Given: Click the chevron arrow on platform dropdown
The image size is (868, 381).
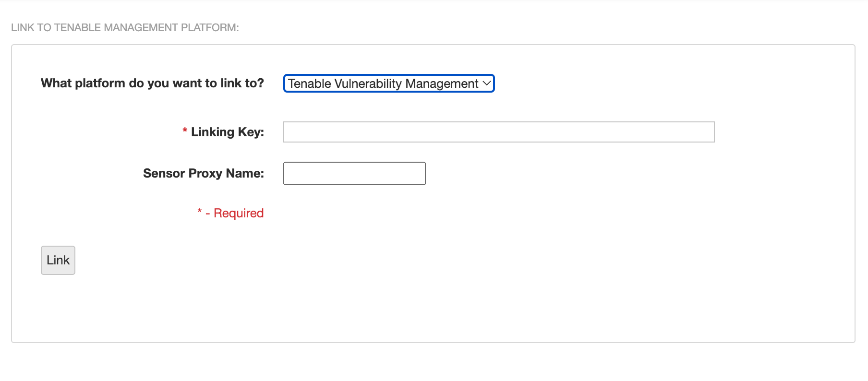Looking at the screenshot, I should [x=486, y=83].
